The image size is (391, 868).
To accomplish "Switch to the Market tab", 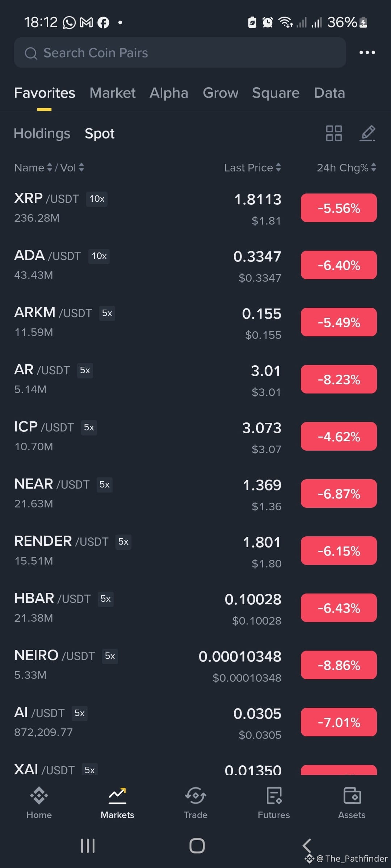I will click(x=113, y=93).
